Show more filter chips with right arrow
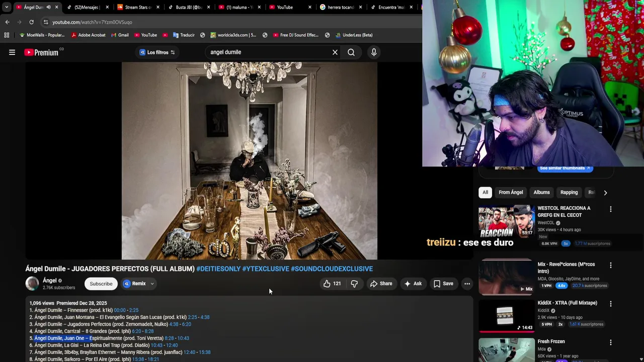Image resolution: width=644 pixels, height=362 pixels. (605, 193)
